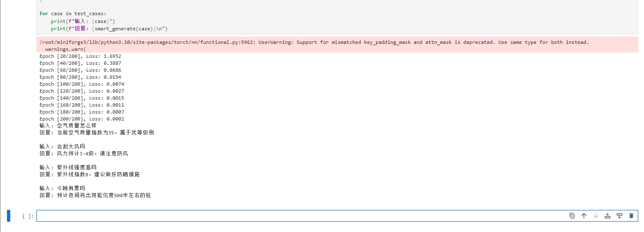The width and height of the screenshot is (644, 232).
Task: Place cursor in "for case in test_cases" line
Action: coord(73,14)
